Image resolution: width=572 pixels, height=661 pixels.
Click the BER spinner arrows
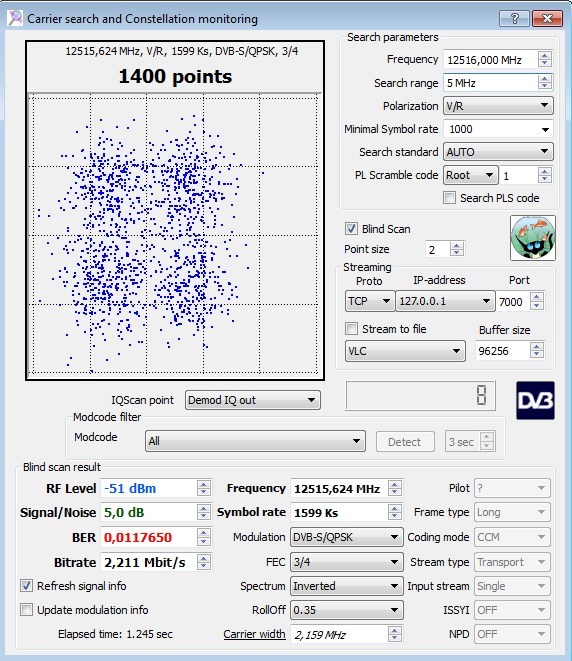click(x=204, y=537)
